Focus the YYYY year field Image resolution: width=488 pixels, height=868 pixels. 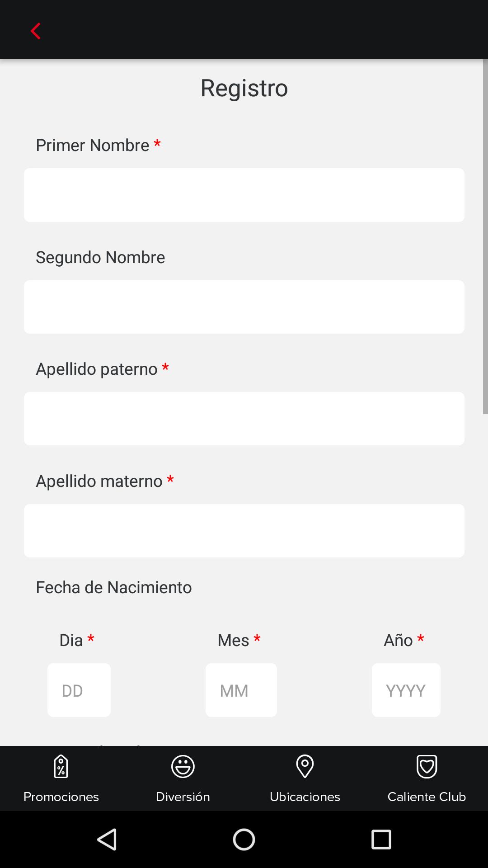point(406,690)
